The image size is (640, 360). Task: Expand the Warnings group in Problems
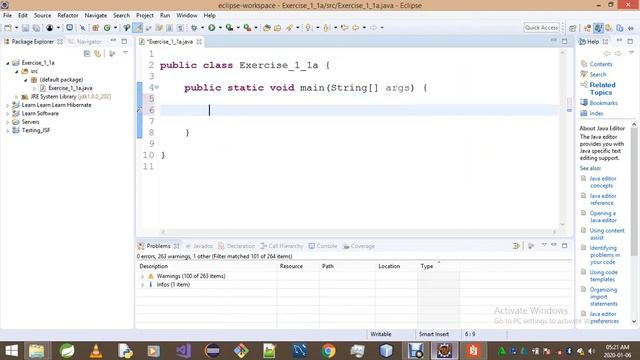pos(142,276)
